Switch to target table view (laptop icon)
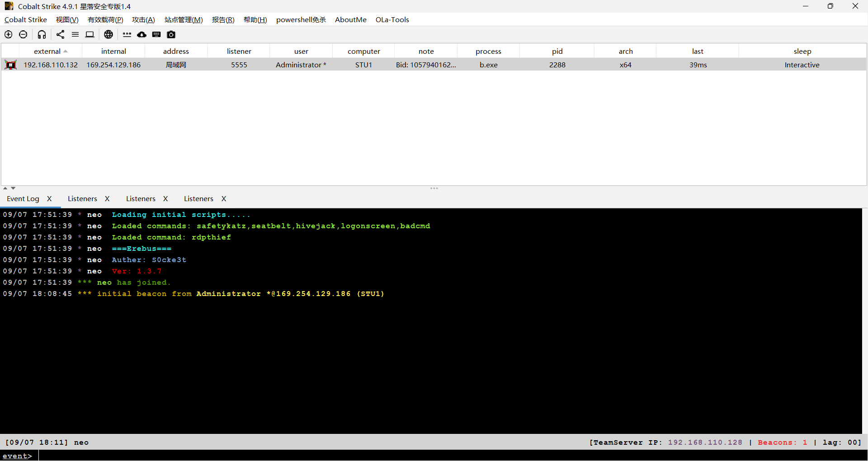 (x=90, y=34)
